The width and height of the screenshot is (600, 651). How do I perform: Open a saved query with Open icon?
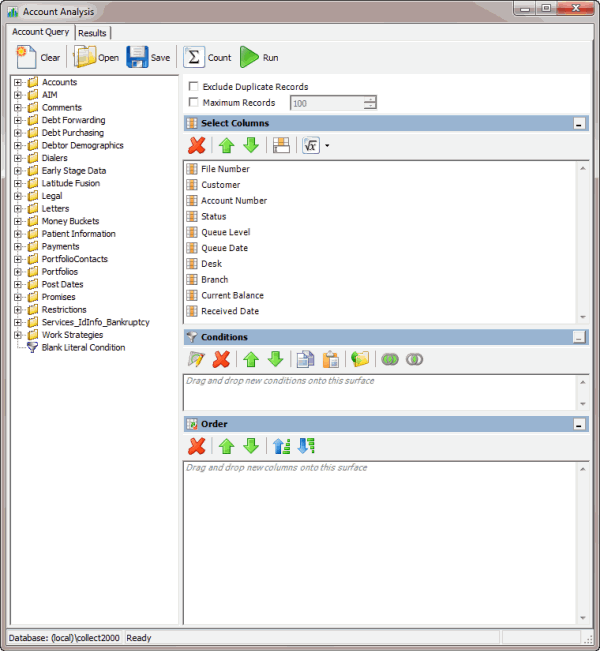[x=85, y=57]
